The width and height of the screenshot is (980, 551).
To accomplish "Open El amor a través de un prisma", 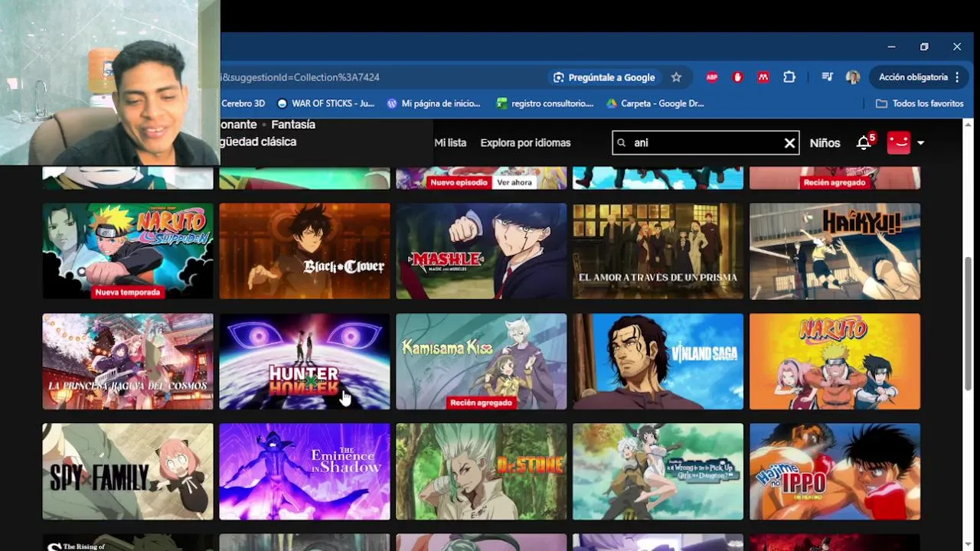I will [658, 251].
